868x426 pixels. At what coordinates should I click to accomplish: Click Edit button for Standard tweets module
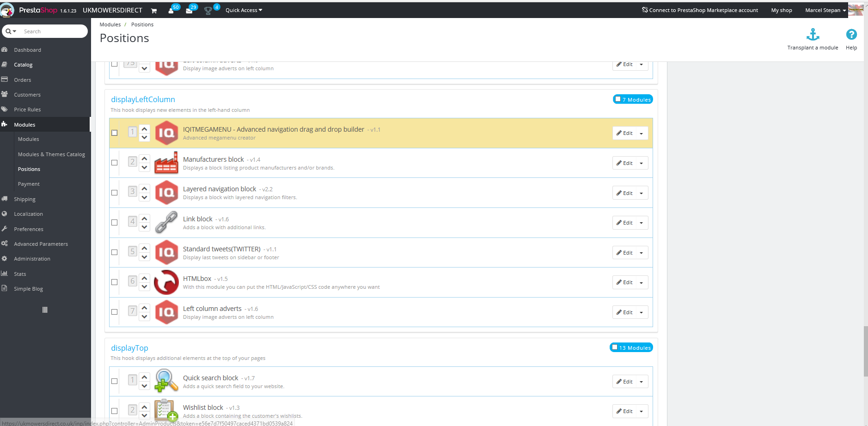point(624,253)
